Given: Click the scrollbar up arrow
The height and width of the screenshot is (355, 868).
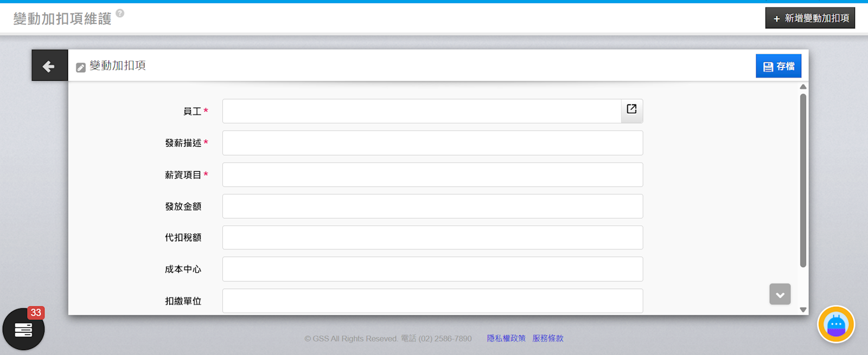Looking at the screenshot, I should pos(803,87).
